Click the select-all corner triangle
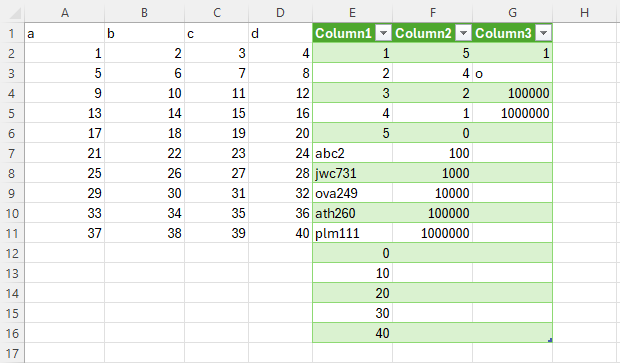Viewport: 620px width, 363px height. point(15,13)
